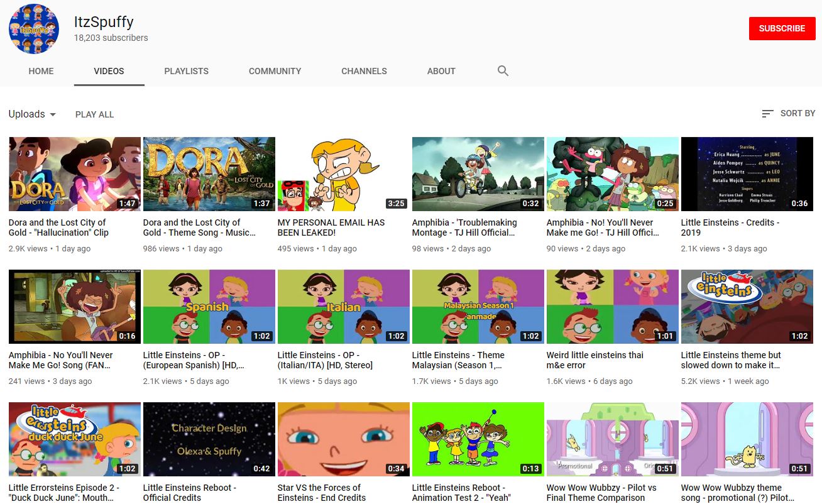This screenshot has height=504, width=822.
Task: Click the ItzSpuffy channel name
Action: [x=104, y=21]
